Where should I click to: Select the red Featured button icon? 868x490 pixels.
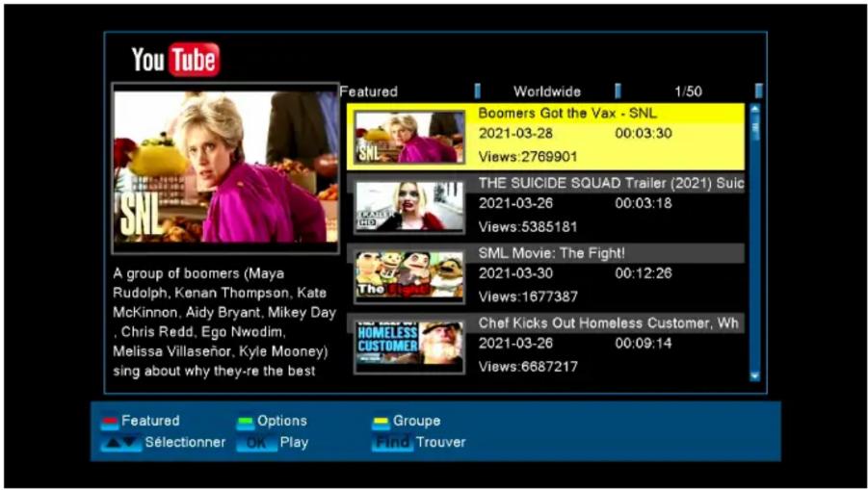click(110, 423)
